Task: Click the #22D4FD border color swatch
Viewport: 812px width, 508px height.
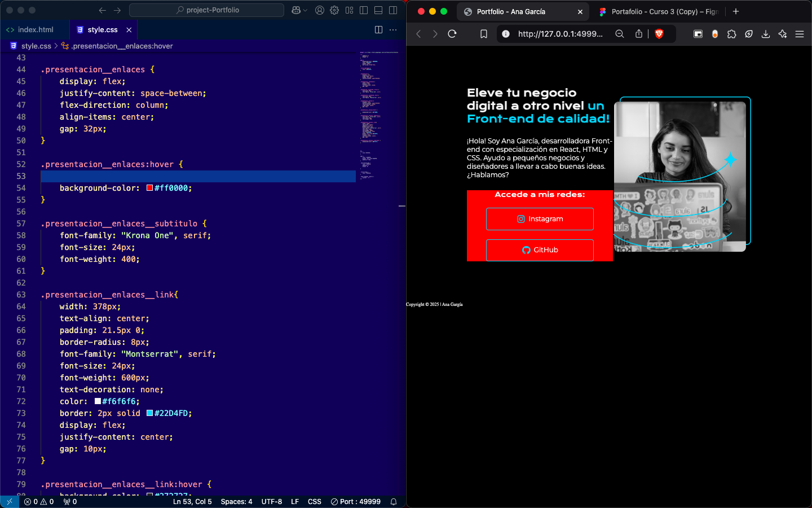Action: 150,413
